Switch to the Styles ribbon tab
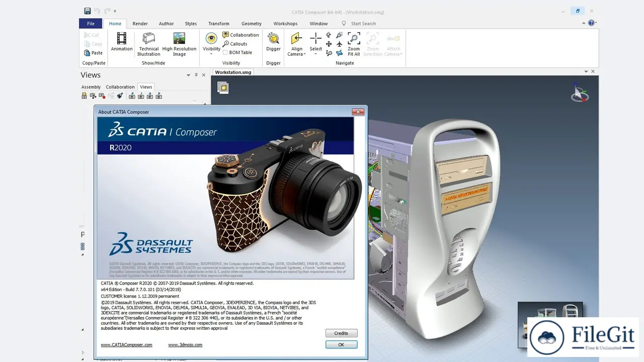 pos(191,23)
